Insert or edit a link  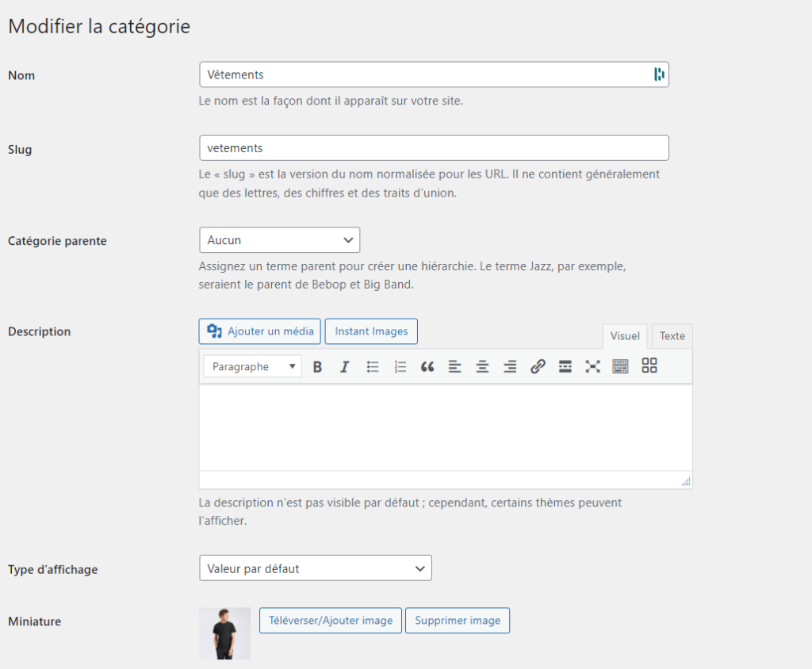point(538,367)
